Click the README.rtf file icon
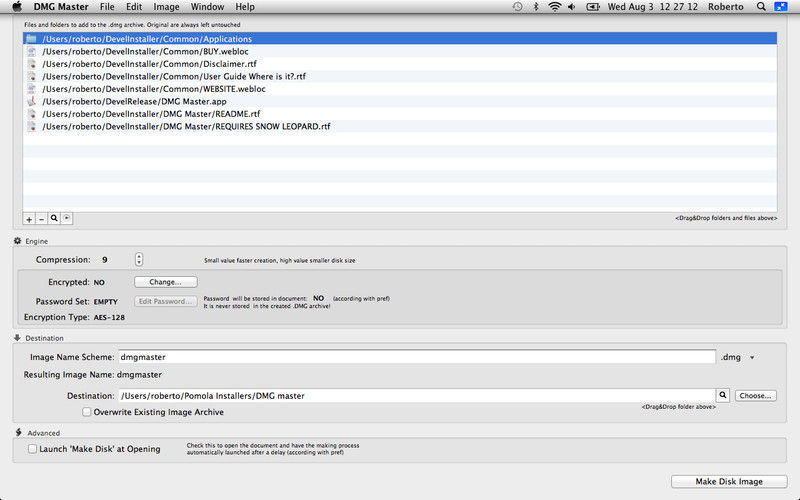Viewport: 800px width, 500px height. coord(32,114)
